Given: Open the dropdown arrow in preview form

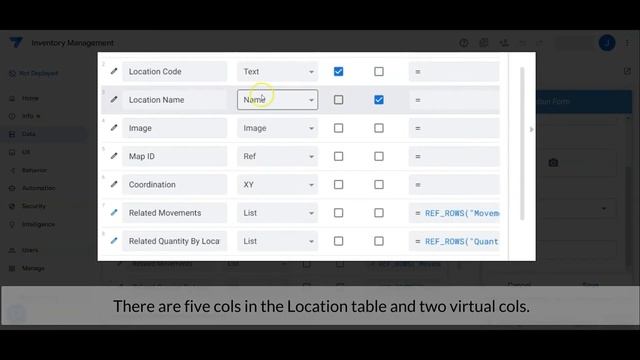Looking at the screenshot, I should pos(604,209).
